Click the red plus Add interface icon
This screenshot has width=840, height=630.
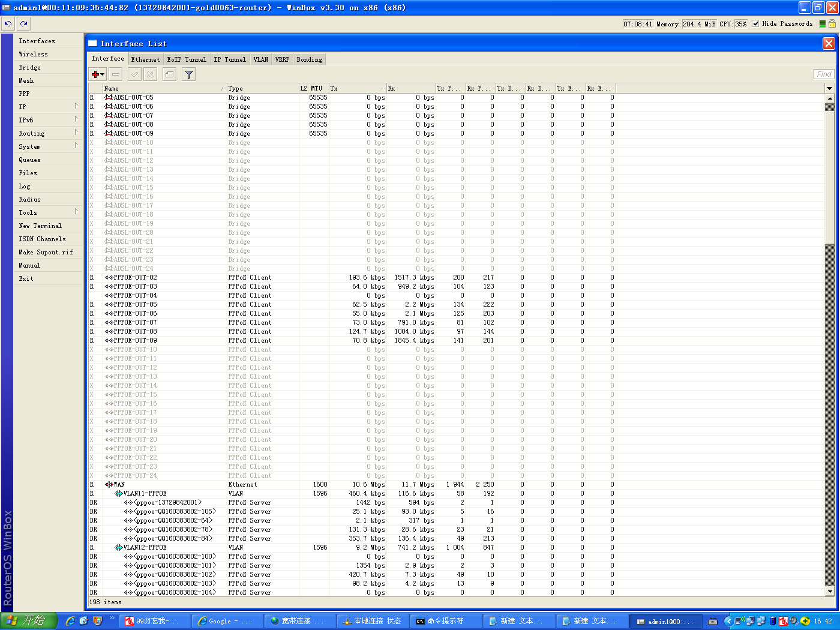[x=95, y=74]
